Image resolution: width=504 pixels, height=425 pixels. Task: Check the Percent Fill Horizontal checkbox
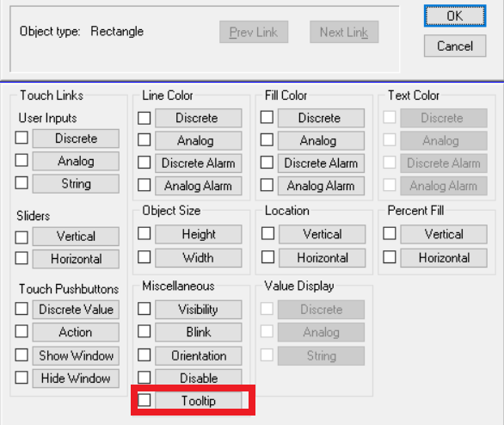390,257
